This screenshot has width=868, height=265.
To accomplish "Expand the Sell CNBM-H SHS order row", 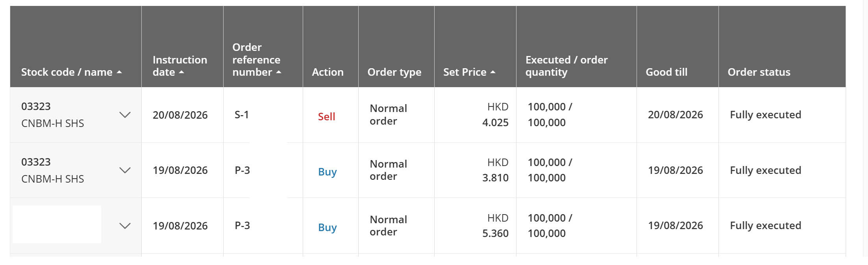I will point(125,115).
